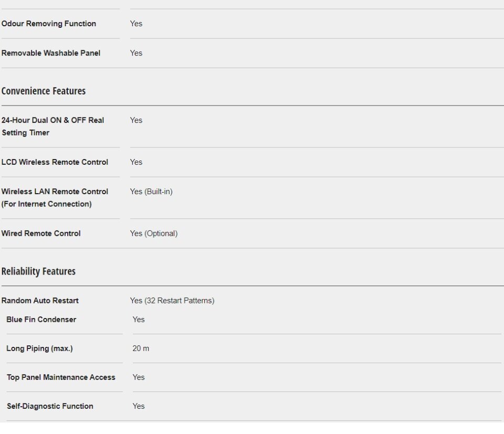Click the Yes (32 Restart Patterns) value

pos(172,301)
